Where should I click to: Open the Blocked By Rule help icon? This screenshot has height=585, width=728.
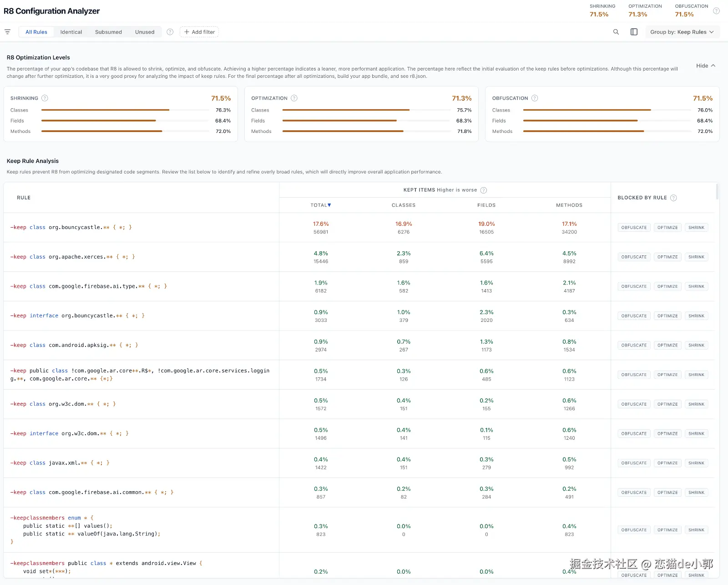pyautogui.click(x=673, y=198)
